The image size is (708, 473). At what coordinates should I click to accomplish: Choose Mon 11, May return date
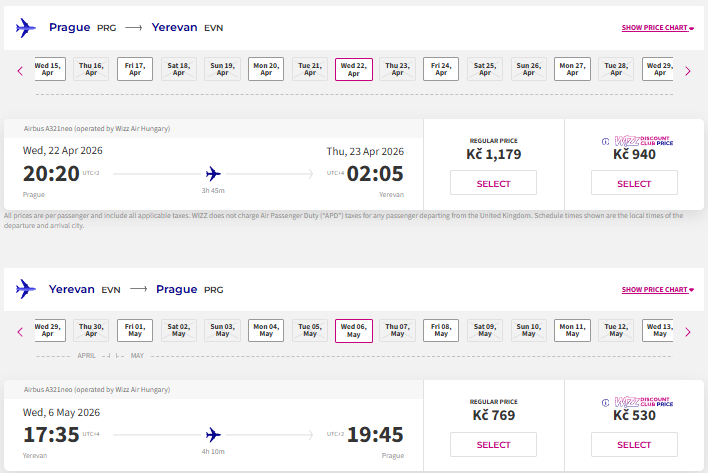click(x=572, y=330)
